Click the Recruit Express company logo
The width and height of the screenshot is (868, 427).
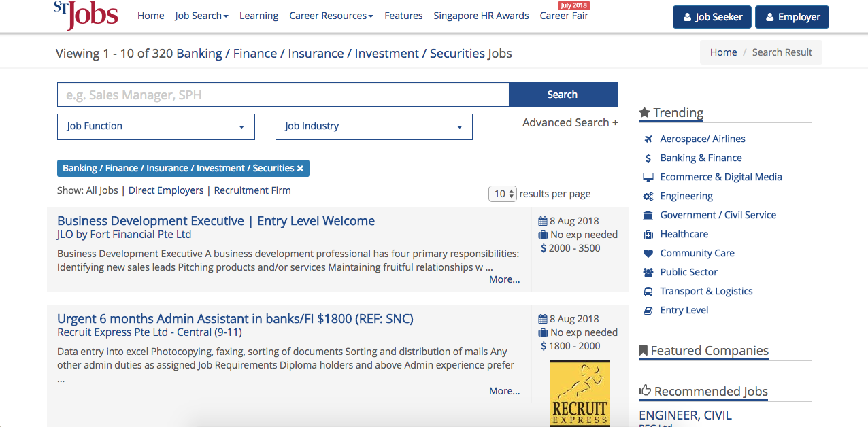tap(580, 393)
